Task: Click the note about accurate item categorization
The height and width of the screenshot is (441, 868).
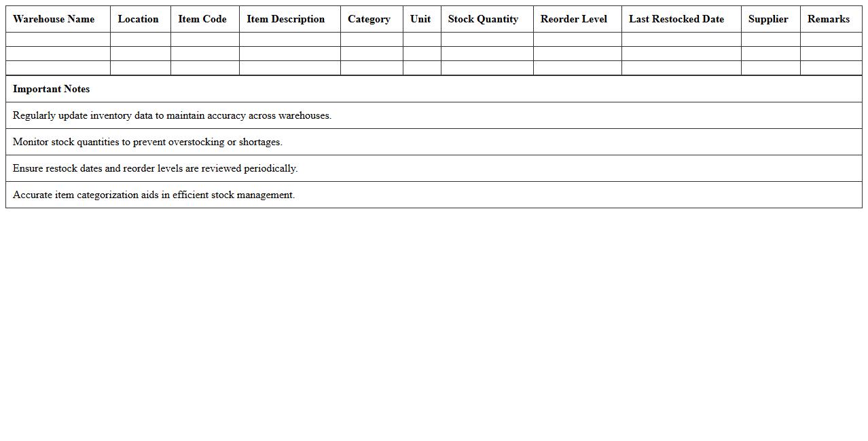Action: (x=153, y=195)
